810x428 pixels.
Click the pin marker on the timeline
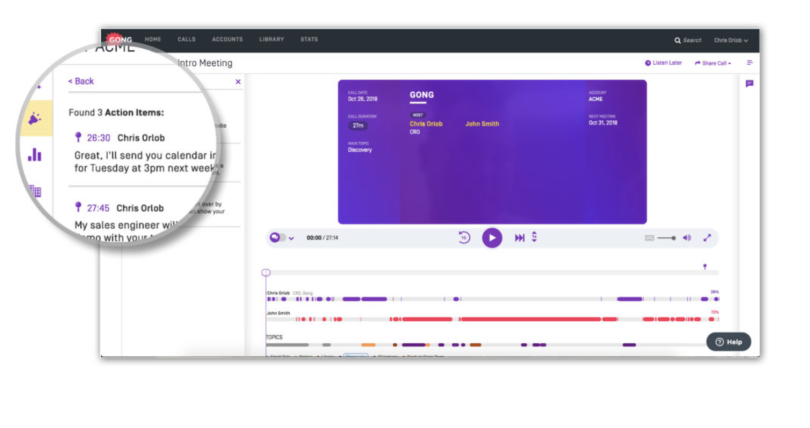[705, 267]
